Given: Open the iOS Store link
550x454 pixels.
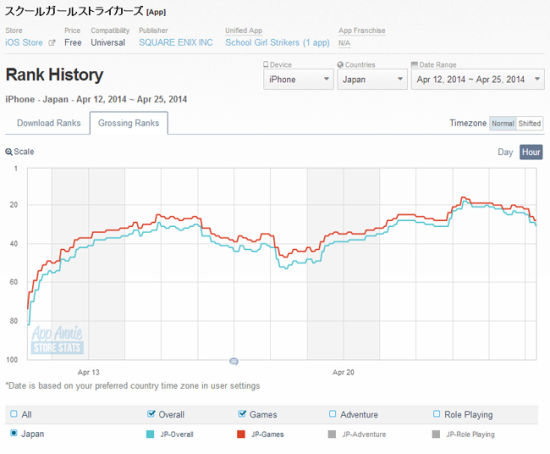Looking at the screenshot, I should (24, 42).
